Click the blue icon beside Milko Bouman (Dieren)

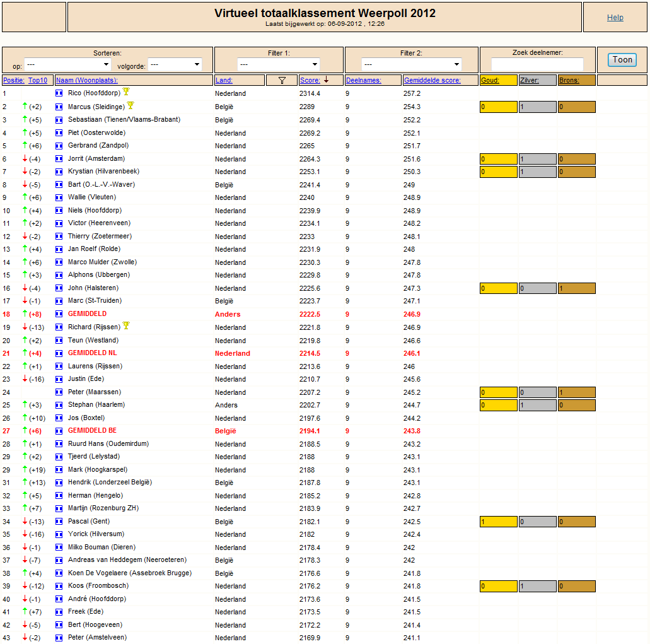coord(59,547)
